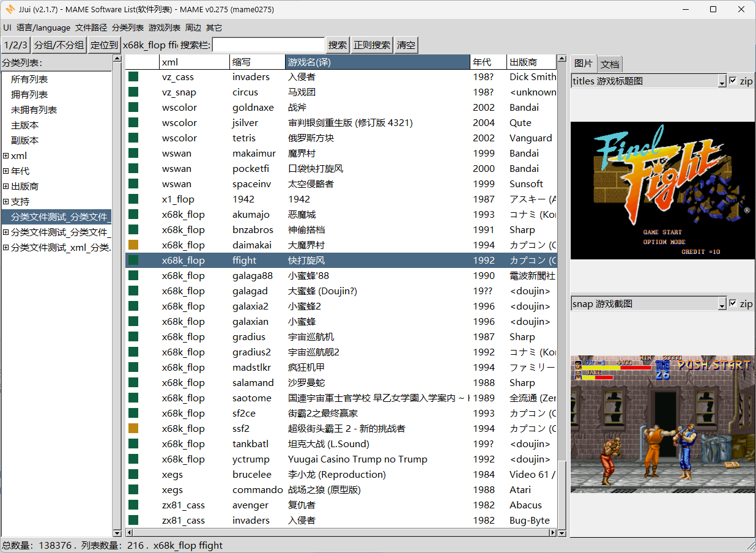This screenshot has width=756, height=553.
Task: Open the snap 游戏截图 dropdown
Action: tap(722, 304)
